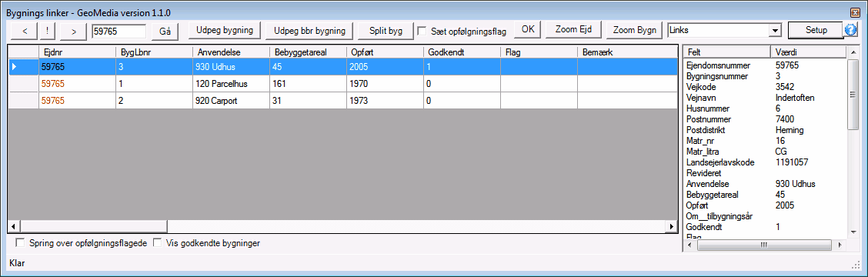Screen dimensions: 868x277
Task: Select the Postdistrikt row showing Herning
Action: [x=764, y=129]
